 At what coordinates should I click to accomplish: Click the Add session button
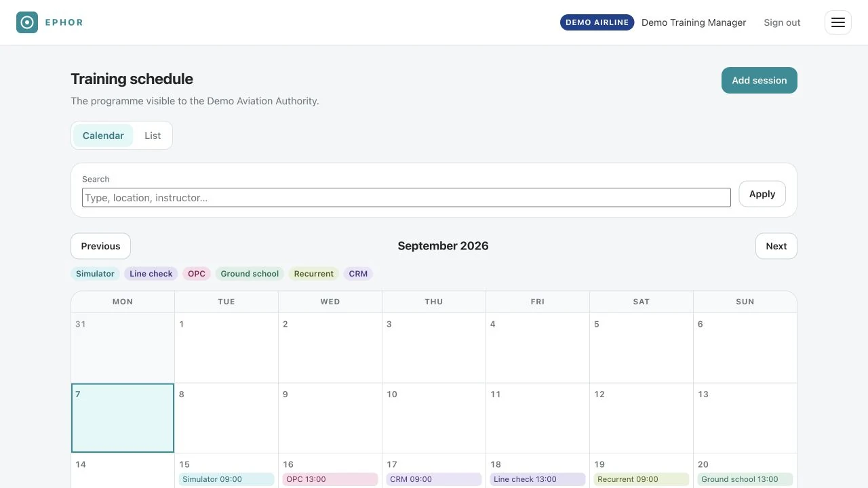759,80
